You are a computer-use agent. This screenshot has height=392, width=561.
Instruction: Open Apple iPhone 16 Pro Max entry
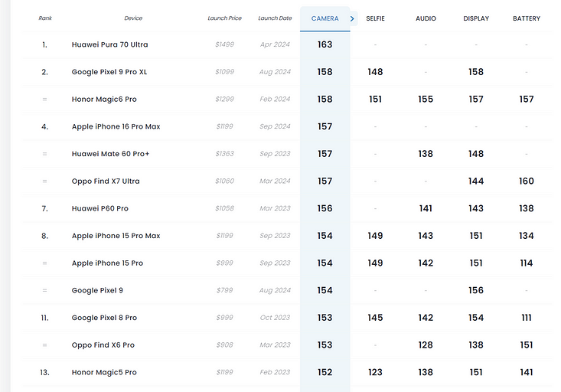pos(116,126)
